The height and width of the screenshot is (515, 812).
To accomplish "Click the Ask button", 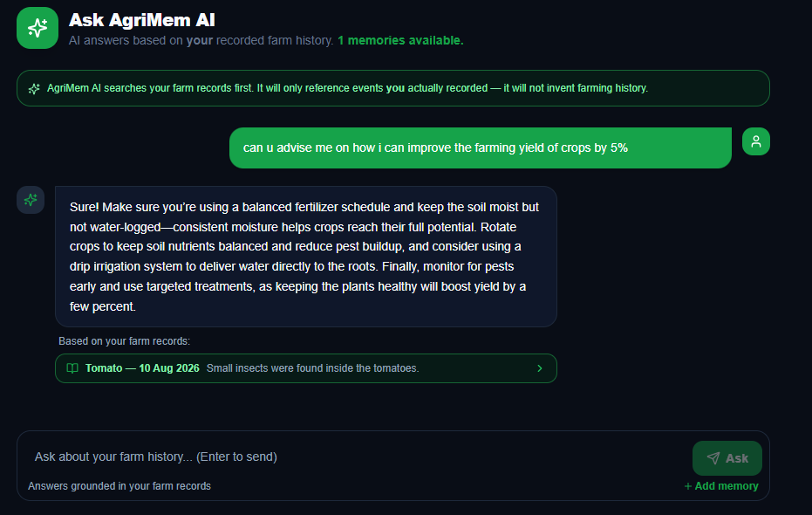I will [x=727, y=458].
